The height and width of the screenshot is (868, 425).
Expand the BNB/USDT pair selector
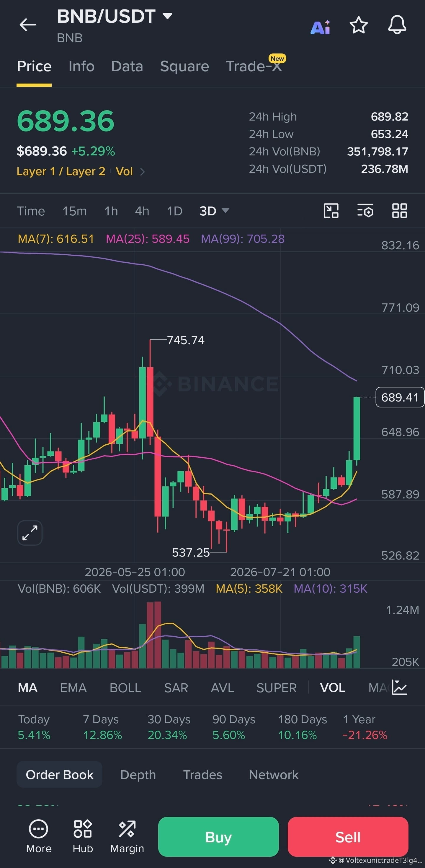(x=115, y=16)
